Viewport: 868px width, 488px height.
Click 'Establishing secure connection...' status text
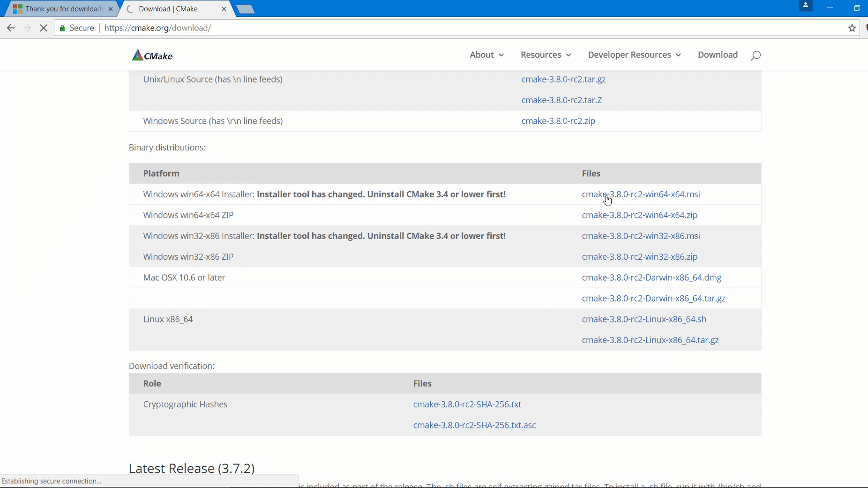point(52,481)
